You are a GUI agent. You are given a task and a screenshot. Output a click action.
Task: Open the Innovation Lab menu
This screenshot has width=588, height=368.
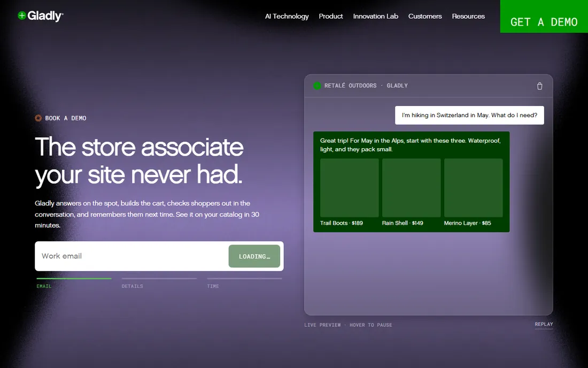click(375, 16)
